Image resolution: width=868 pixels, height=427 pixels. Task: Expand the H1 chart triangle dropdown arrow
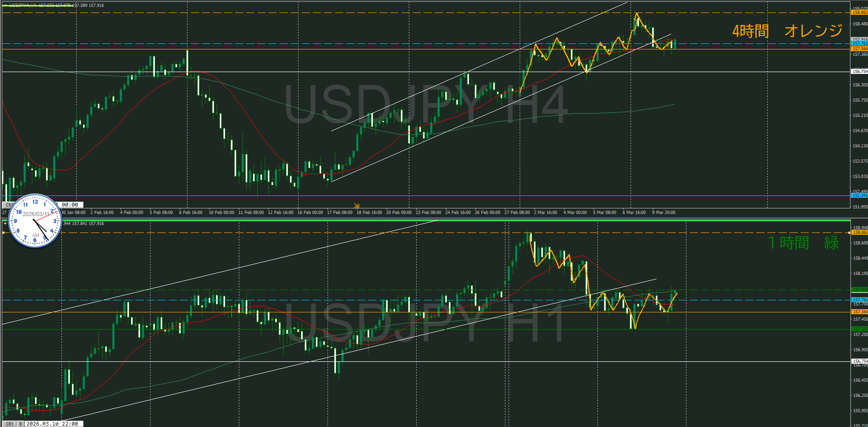5,223
